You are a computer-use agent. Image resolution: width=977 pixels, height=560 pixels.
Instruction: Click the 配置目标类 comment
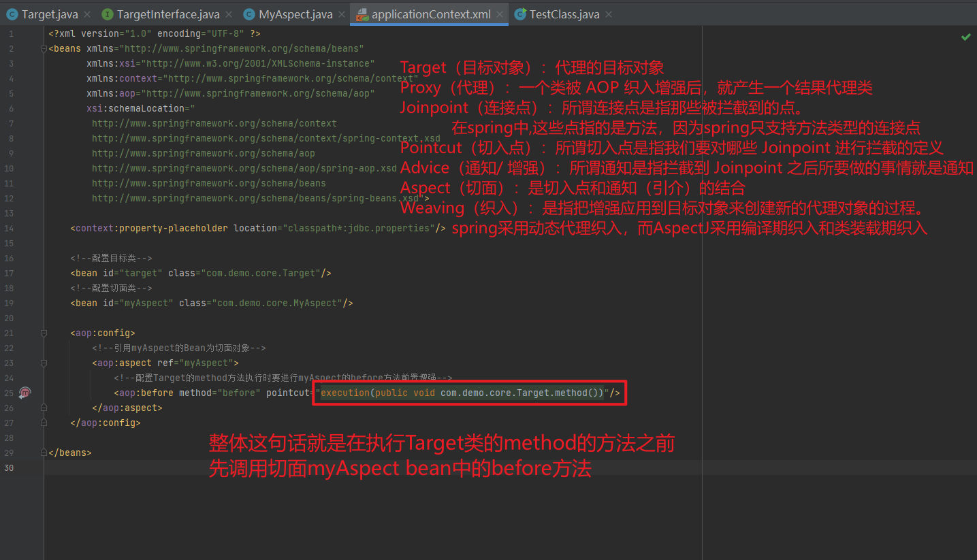point(111,258)
